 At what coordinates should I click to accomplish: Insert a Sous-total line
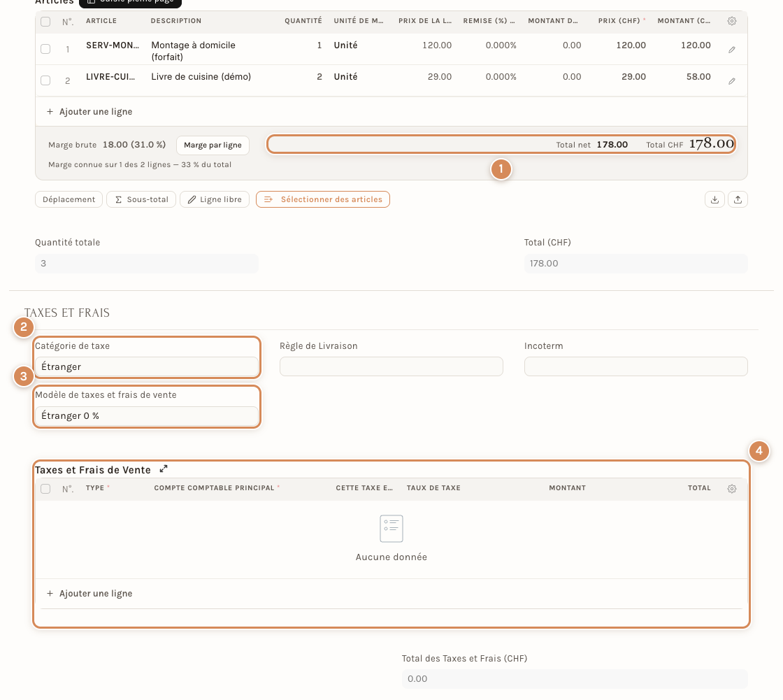(x=141, y=199)
